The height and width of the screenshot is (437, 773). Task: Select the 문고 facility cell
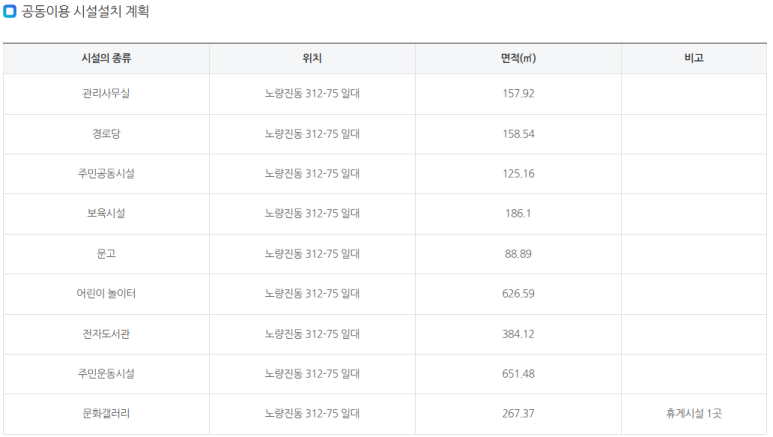coord(106,254)
